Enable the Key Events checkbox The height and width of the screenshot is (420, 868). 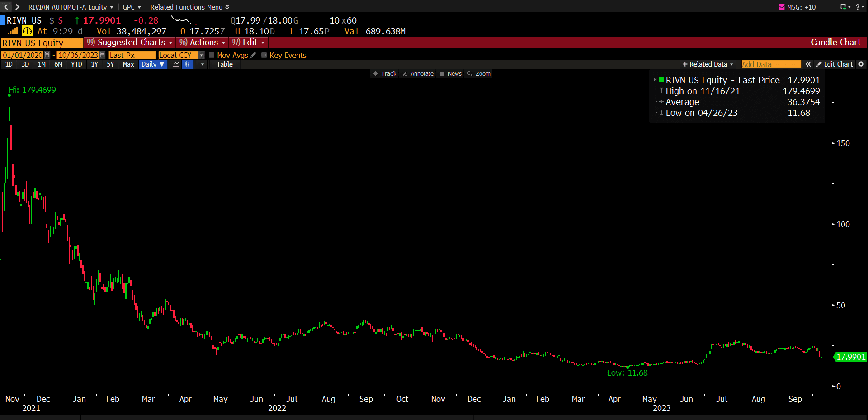coord(264,55)
